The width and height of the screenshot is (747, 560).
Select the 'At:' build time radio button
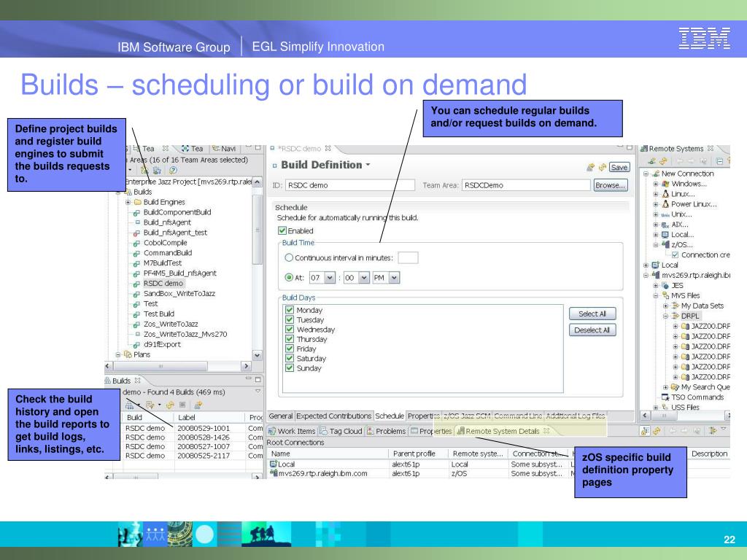(x=289, y=277)
